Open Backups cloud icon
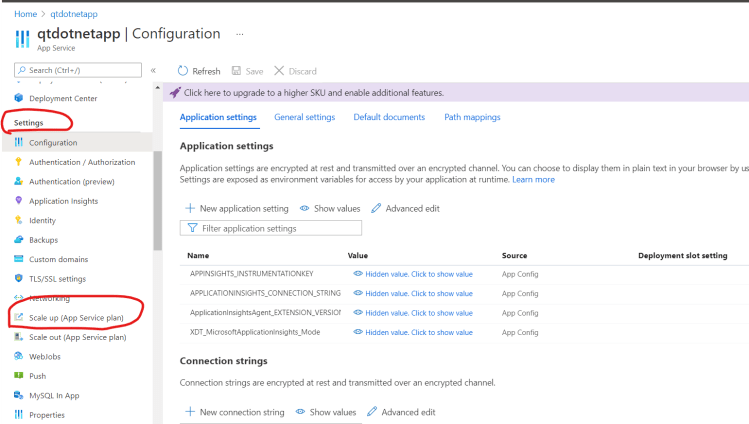This screenshot has width=749, height=424. (x=19, y=240)
